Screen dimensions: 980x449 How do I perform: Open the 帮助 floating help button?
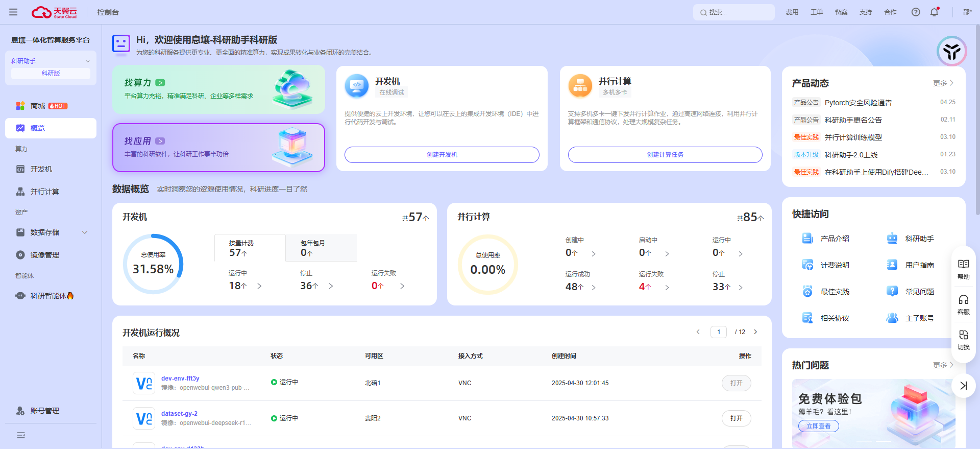(x=964, y=269)
